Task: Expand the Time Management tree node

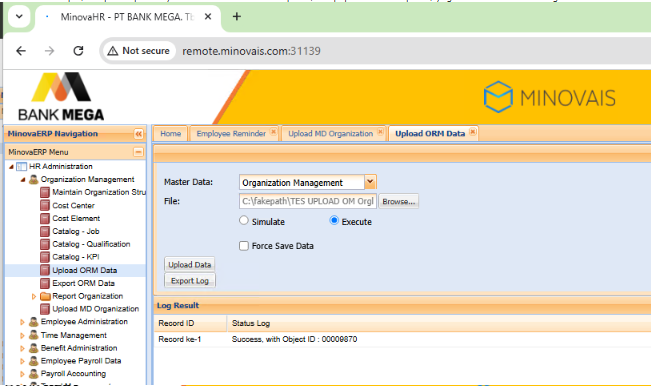Action: [x=22, y=335]
